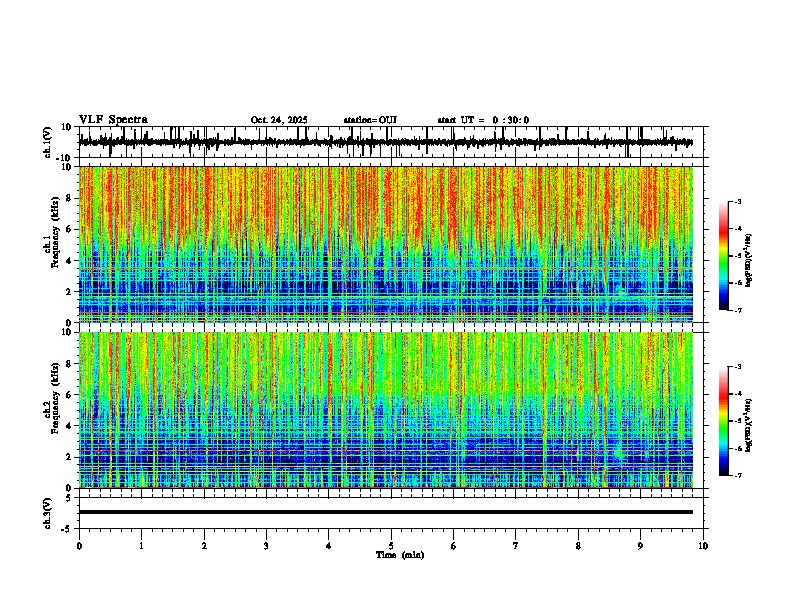Click time axis tick label '1'
This screenshot has width=792, height=612.
(x=141, y=546)
